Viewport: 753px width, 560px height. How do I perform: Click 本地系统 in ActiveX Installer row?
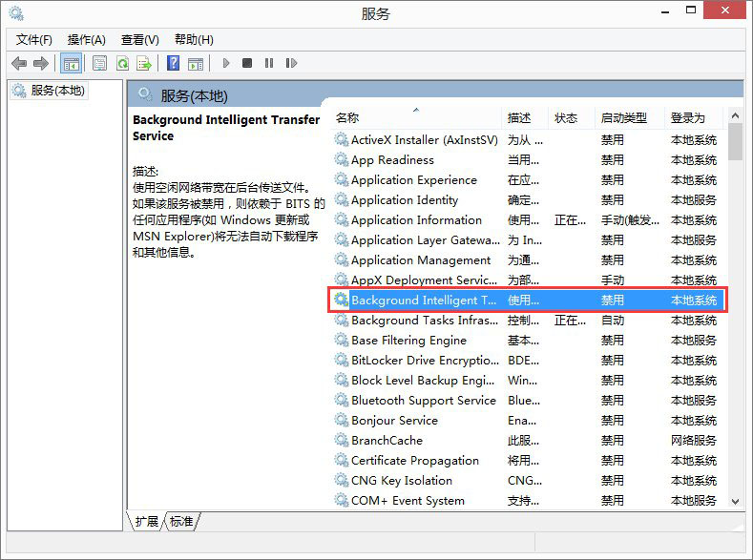694,139
